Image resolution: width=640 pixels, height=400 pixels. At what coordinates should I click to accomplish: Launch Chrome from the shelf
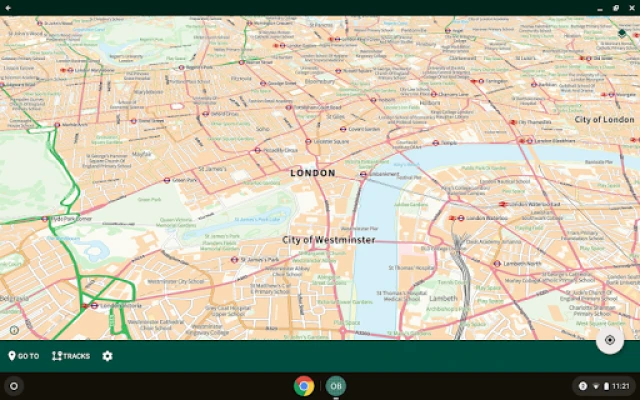pos(304,386)
